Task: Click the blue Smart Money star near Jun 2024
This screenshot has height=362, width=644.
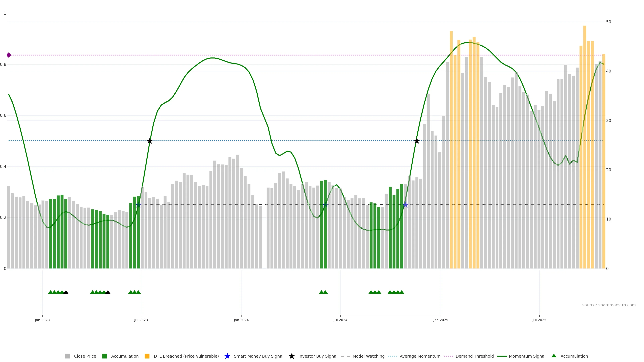Action: (325, 205)
